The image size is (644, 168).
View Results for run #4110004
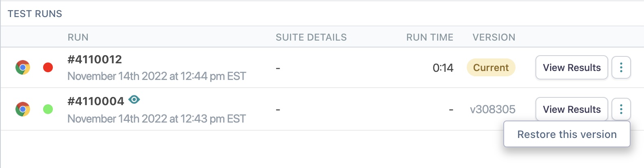[x=571, y=109]
